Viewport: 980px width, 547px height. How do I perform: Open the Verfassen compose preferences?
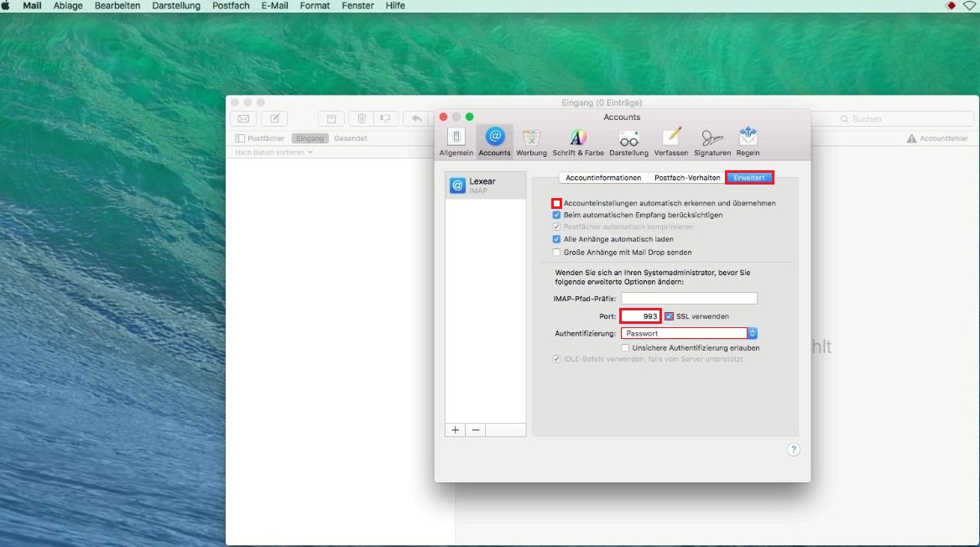point(671,142)
